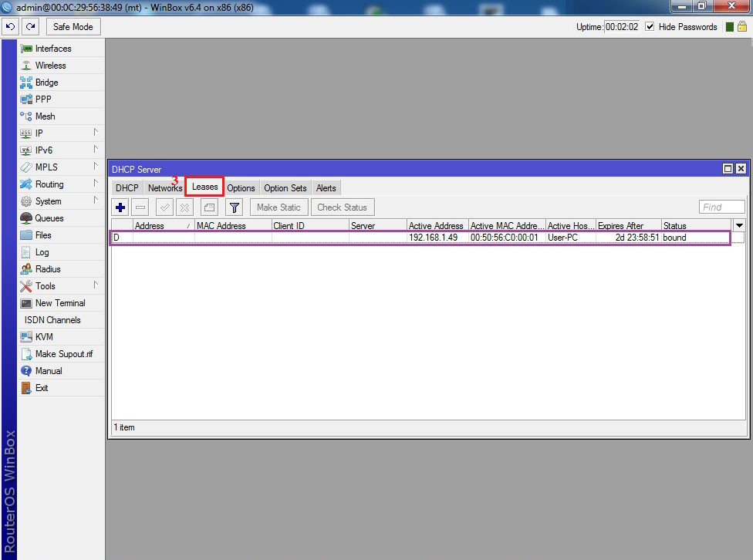
Task: Switch to the Networks tab
Action: coord(164,188)
